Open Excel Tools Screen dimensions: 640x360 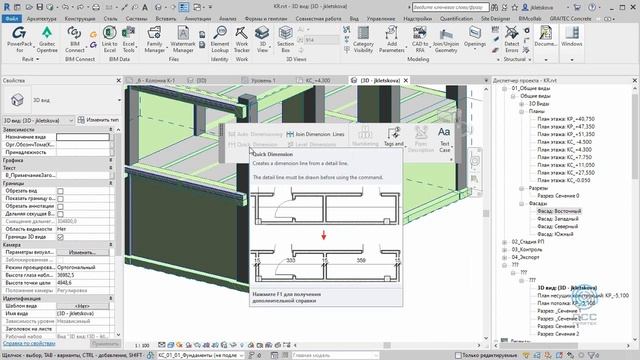tap(129, 39)
